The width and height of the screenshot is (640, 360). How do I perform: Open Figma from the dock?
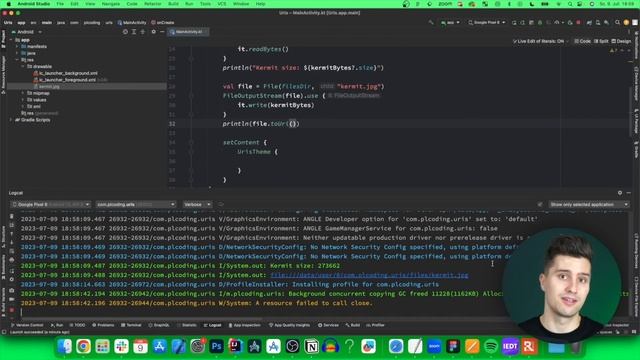click(453, 347)
